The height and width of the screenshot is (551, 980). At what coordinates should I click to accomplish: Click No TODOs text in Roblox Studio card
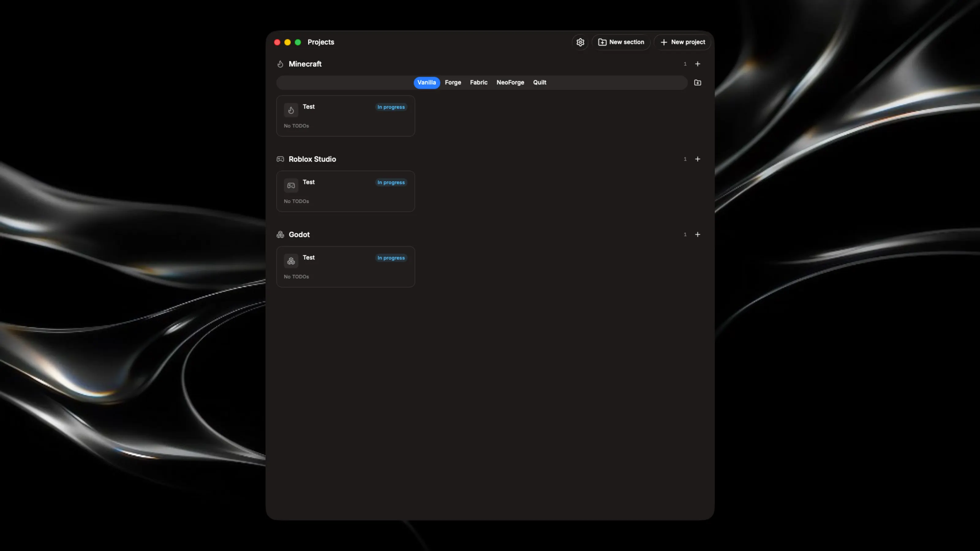coord(296,201)
